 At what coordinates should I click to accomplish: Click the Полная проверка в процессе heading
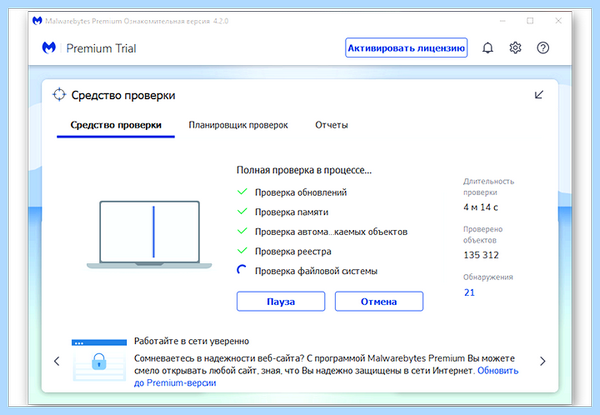[304, 170]
